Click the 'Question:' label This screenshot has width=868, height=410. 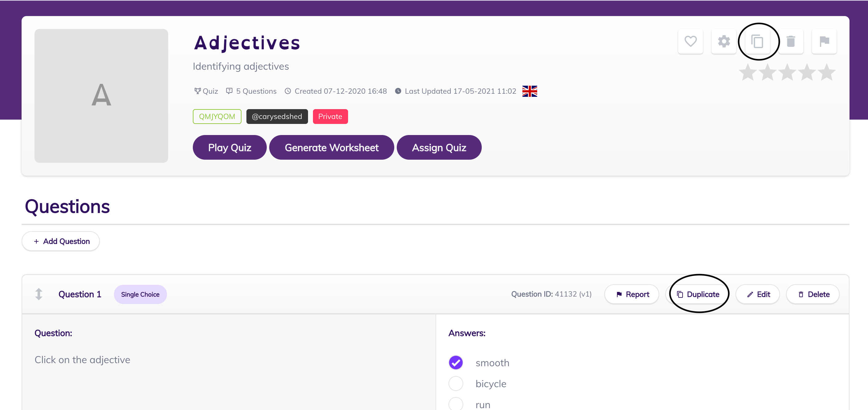tap(53, 333)
